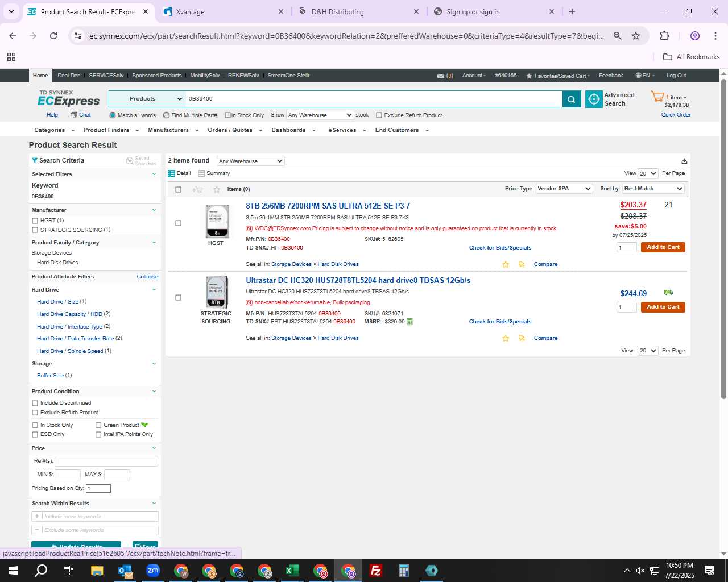The width and height of the screenshot is (728, 582).
Task: Select Match all words radio button
Action: [x=113, y=115]
